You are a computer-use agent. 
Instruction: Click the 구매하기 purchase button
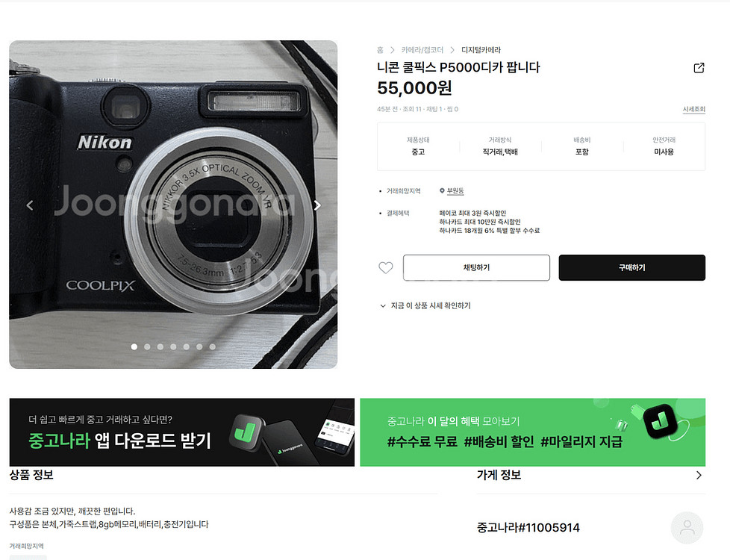click(631, 267)
